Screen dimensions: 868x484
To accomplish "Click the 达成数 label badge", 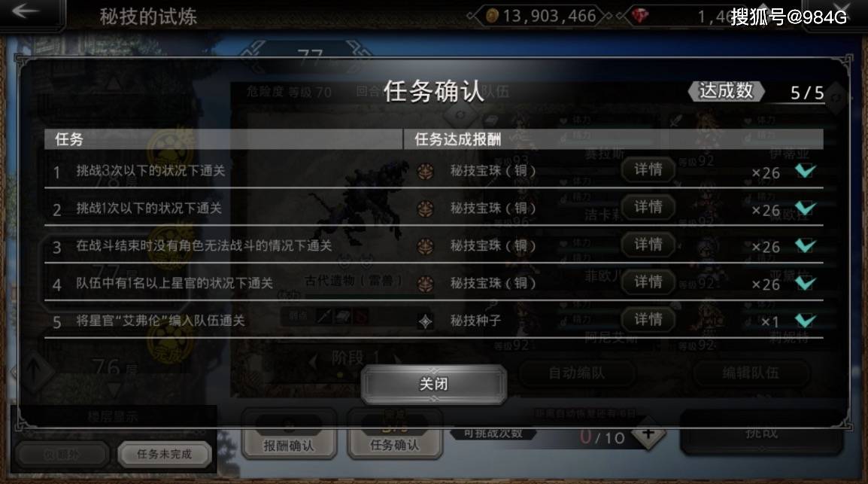I will pyautogui.click(x=726, y=91).
